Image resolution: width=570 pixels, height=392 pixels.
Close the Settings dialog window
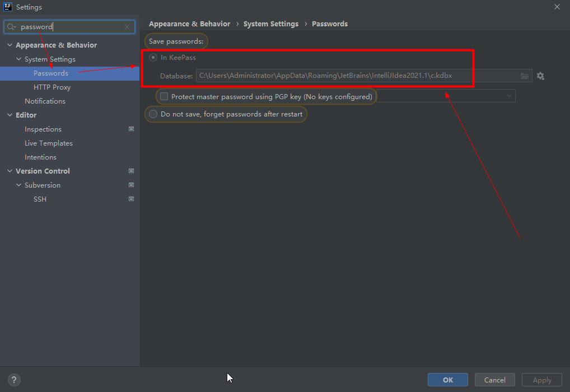[557, 7]
